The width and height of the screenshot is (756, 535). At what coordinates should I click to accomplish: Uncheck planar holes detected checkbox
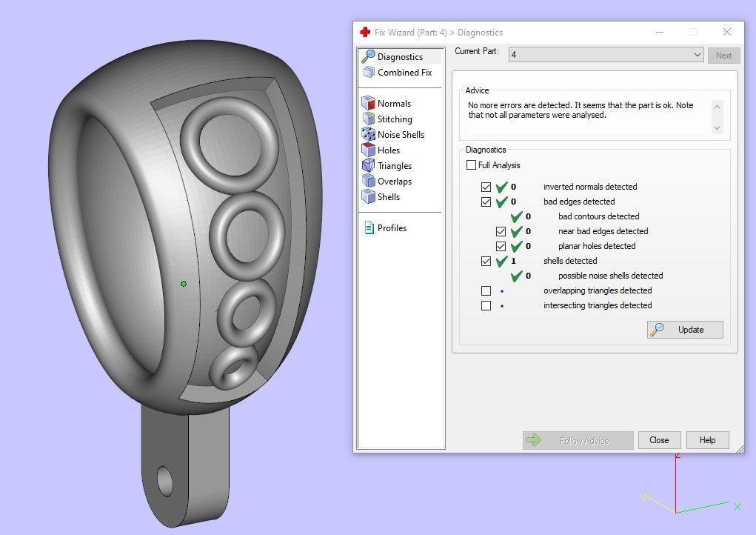tap(501, 247)
